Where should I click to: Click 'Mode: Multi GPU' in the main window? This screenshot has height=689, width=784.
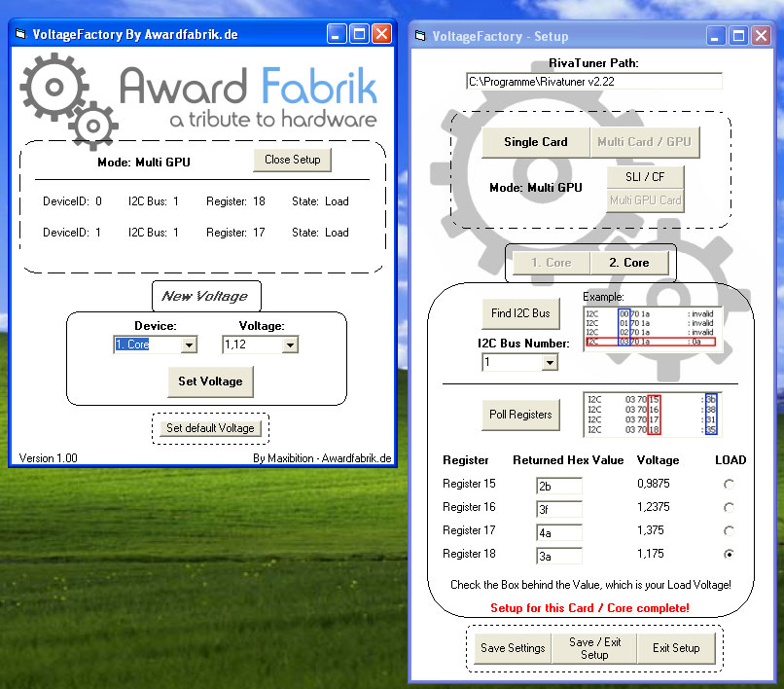point(144,163)
